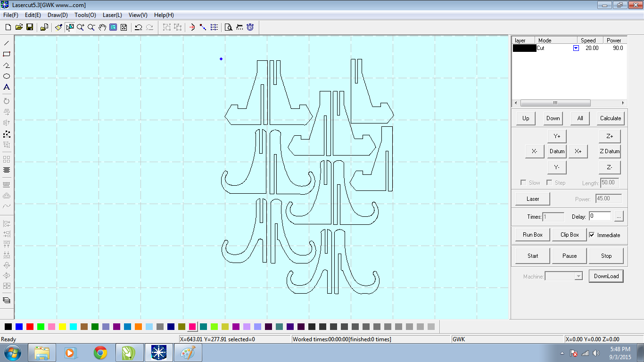644x362 pixels.
Task: Select the text tool A icon
Action: click(x=7, y=87)
